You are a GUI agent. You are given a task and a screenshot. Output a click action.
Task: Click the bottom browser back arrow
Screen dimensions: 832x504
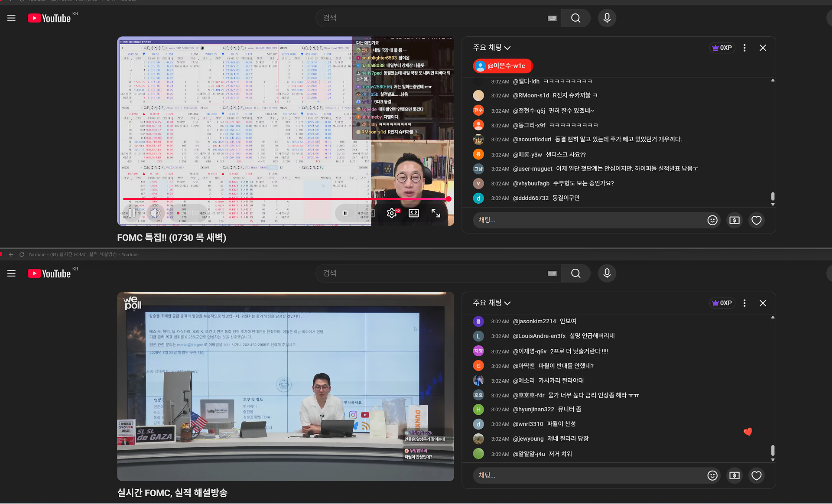click(x=11, y=254)
